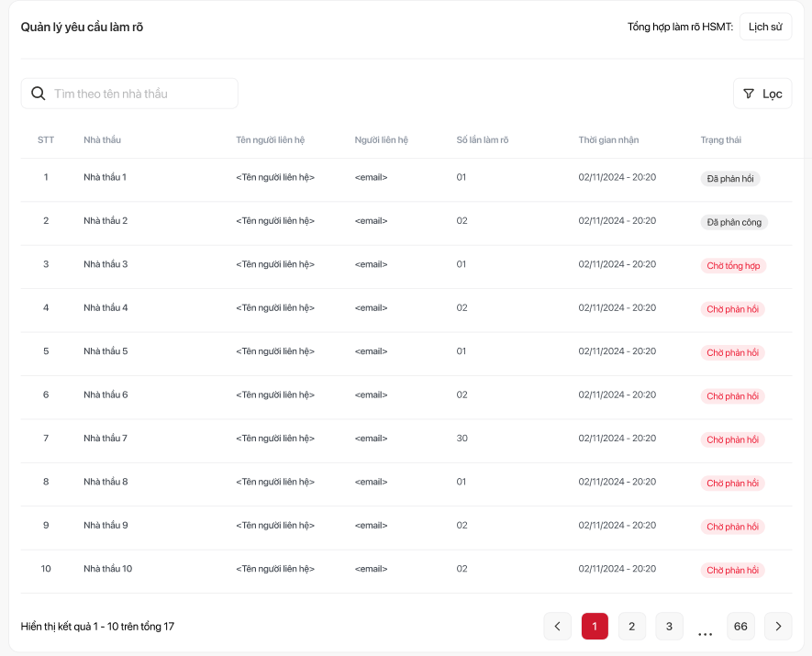Select the Nhà thầu 10 row

[107, 569]
